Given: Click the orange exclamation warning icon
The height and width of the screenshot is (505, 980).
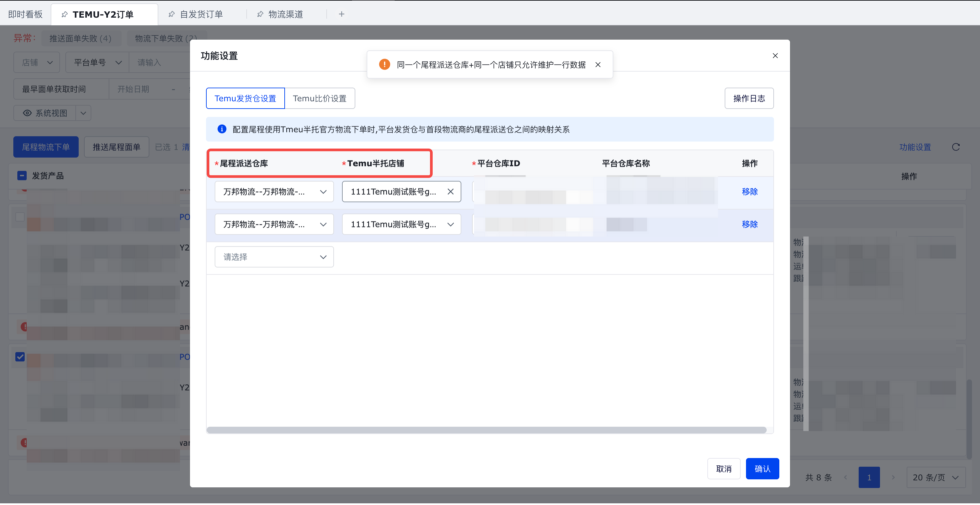Looking at the screenshot, I should click(384, 65).
